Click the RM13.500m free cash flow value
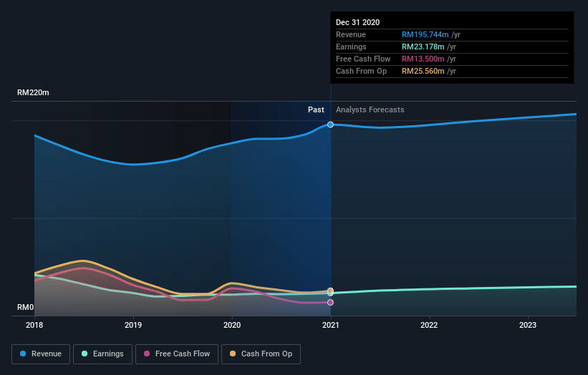Viewport: 588px width, 375px height. 423,59
